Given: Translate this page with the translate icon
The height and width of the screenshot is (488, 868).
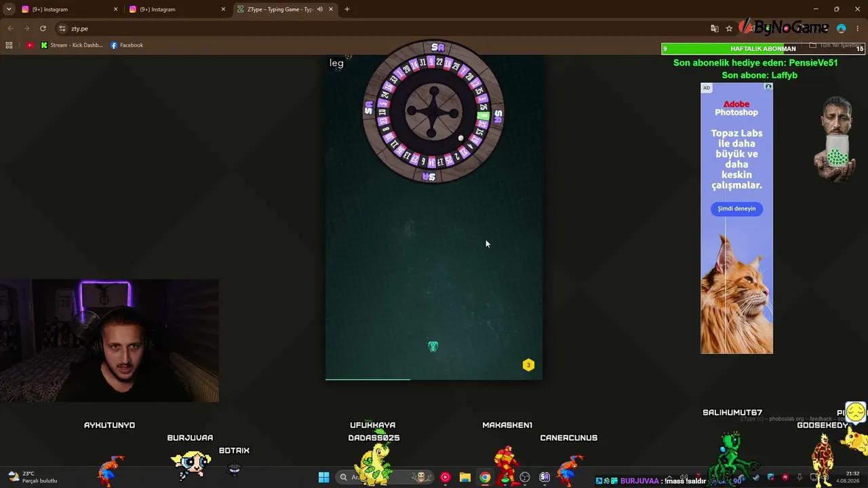Looking at the screenshot, I should pyautogui.click(x=714, y=28).
